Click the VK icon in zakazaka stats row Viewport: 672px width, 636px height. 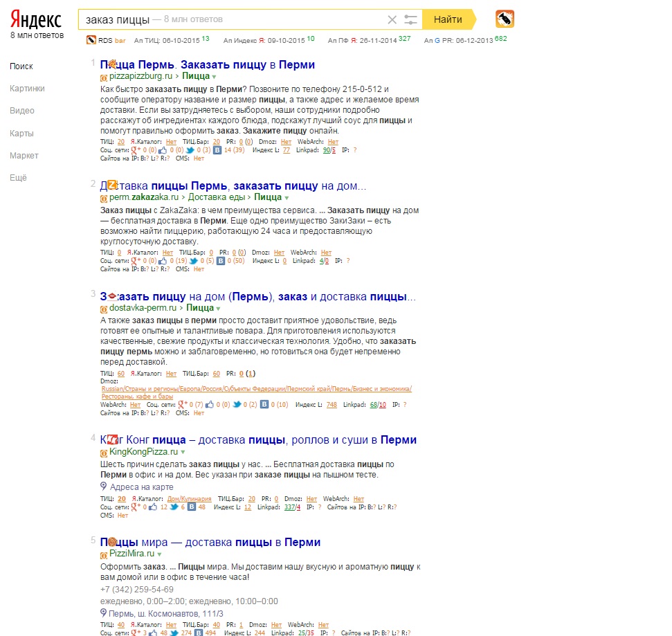[x=221, y=261]
